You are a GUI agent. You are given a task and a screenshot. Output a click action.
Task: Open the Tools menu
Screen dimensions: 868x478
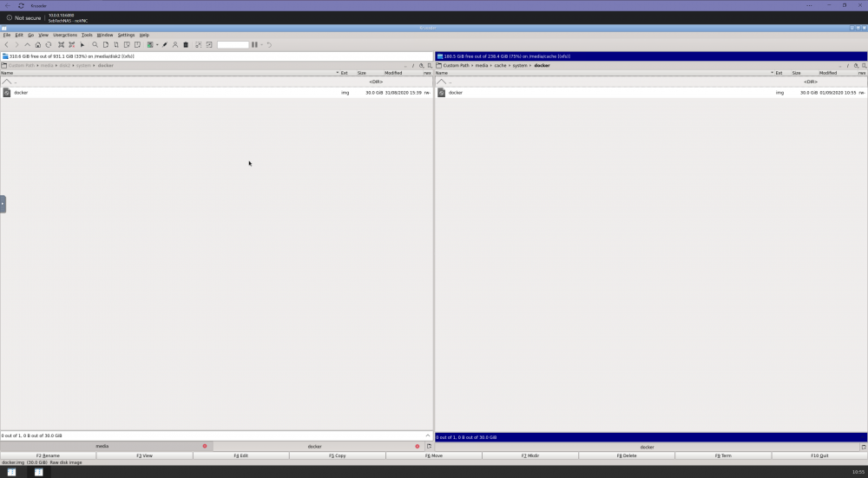pyautogui.click(x=87, y=35)
